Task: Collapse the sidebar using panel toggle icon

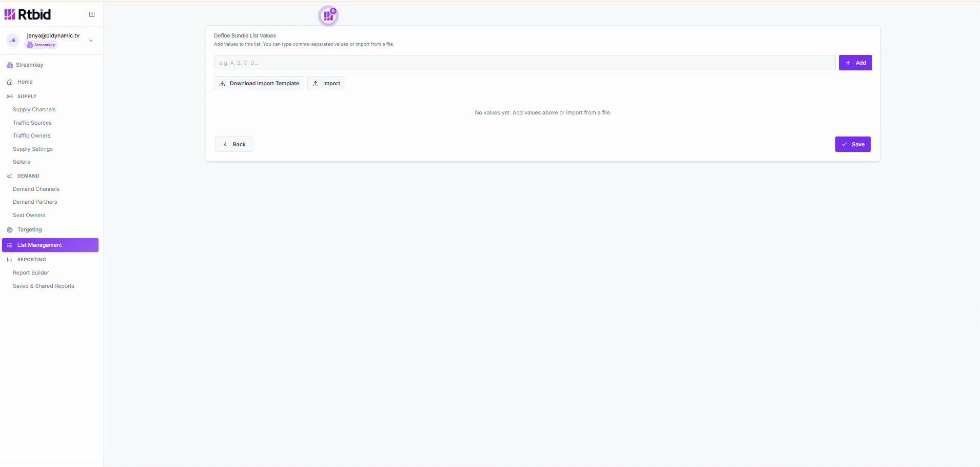Action: tap(92, 14)
